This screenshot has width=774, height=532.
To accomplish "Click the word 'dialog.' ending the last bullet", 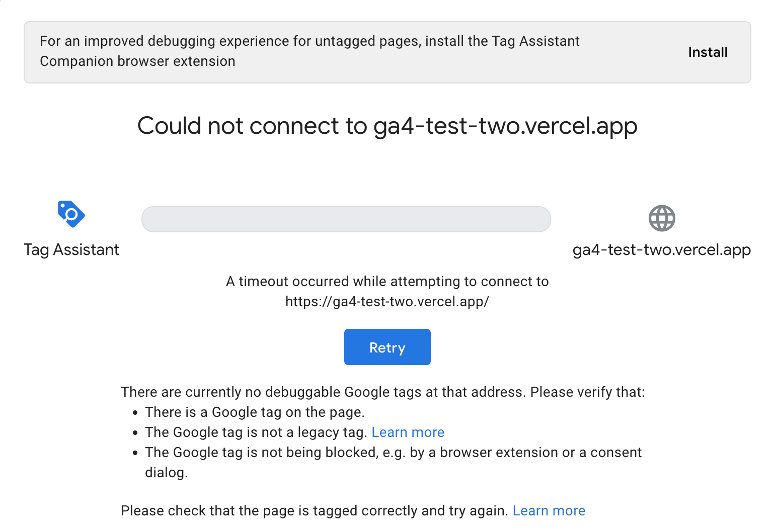I will coord(167,473).
